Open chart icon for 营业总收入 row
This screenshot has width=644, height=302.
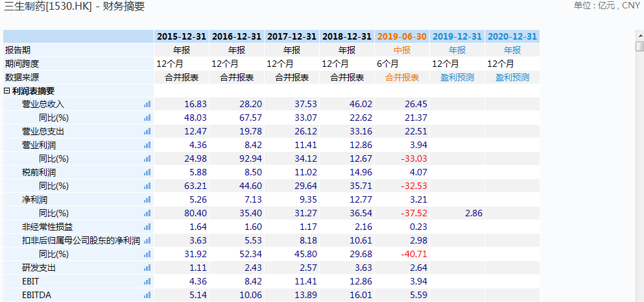point(147,105)
